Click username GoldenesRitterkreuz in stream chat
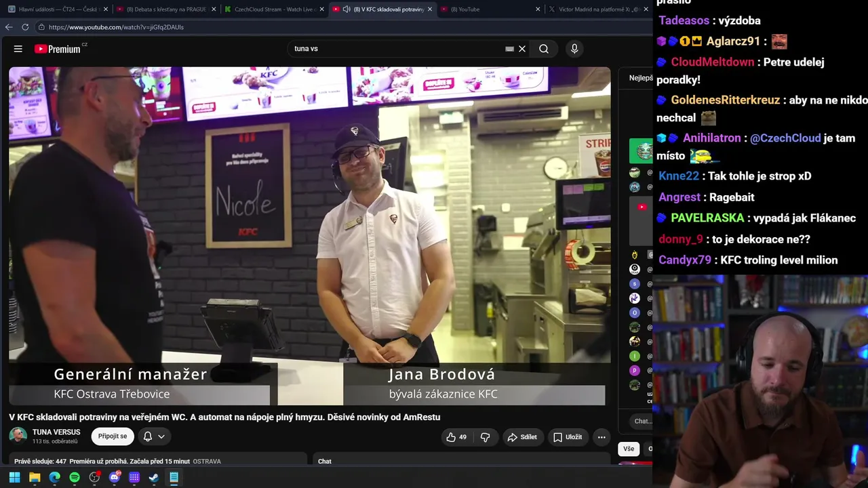Viewport: 868px width, 488px height. 726,100
